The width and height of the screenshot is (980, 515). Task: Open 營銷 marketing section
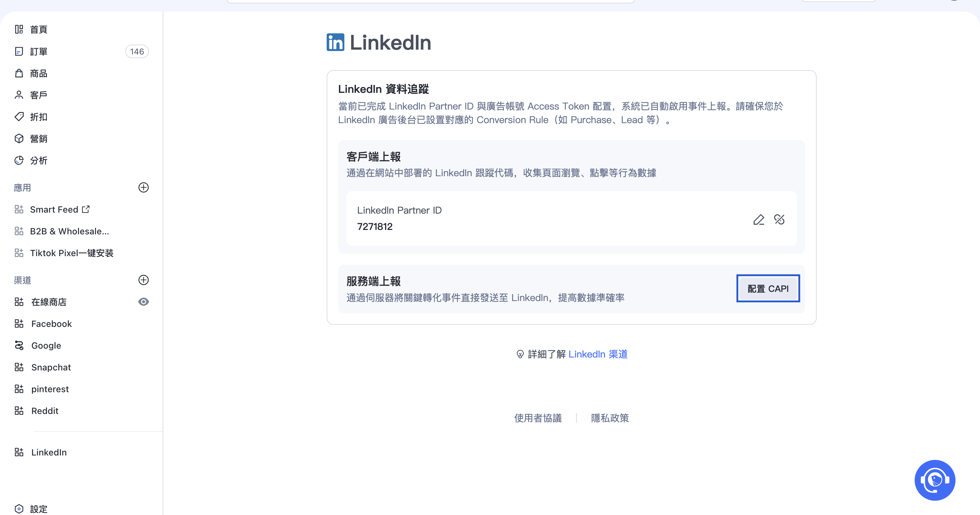pyautogui.click(x=39, y=138)
